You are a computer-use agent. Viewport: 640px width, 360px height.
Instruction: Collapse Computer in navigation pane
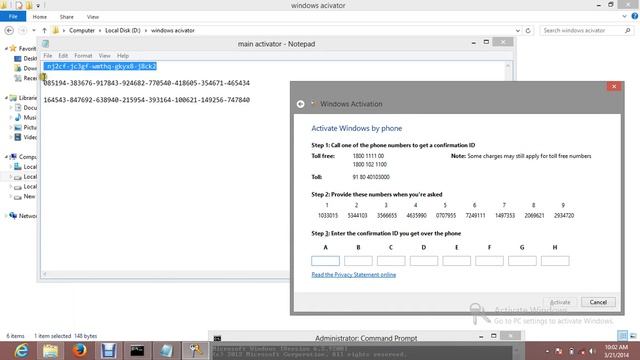[6, 157]
